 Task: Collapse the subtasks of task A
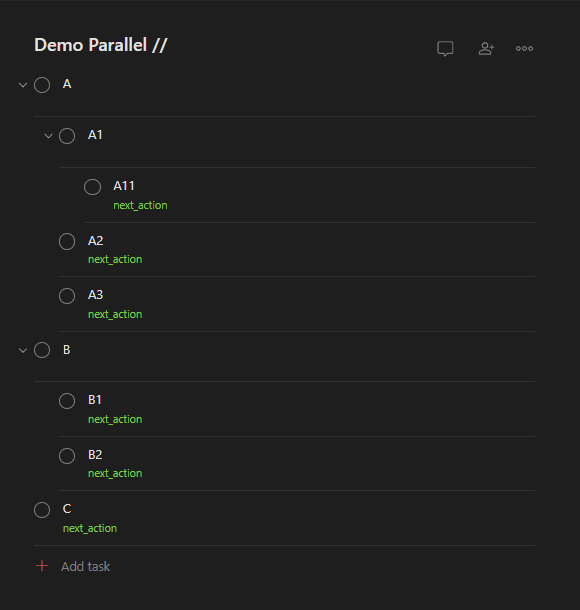click(23, 85)
